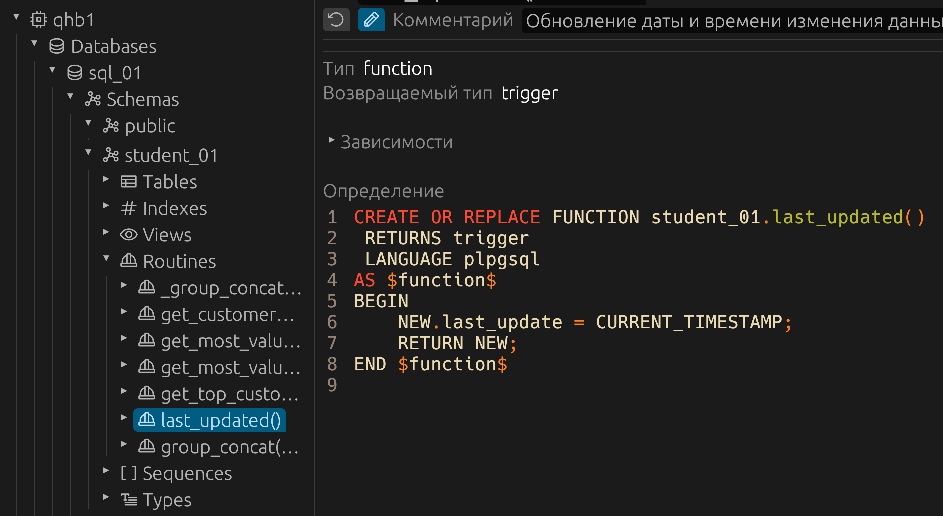Click the sql_01 database icon
This screenshot has width=943, height=516.
click(x=75, y=73)
